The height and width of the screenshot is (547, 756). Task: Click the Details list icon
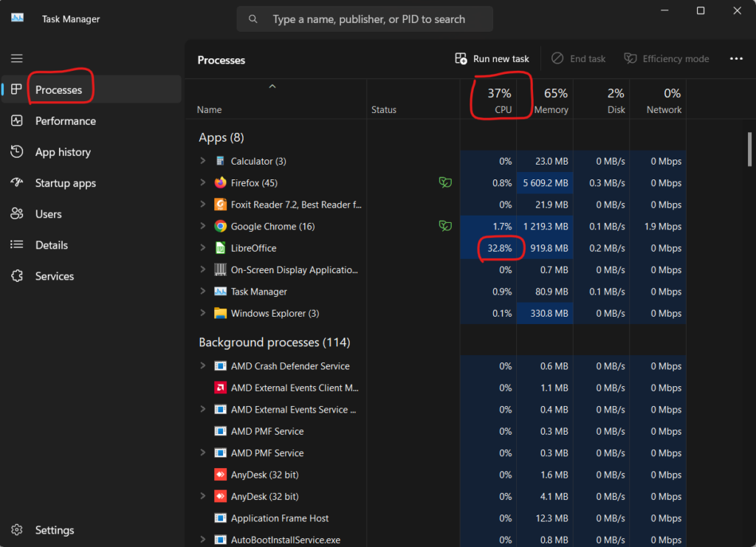[x=17, y=245]
